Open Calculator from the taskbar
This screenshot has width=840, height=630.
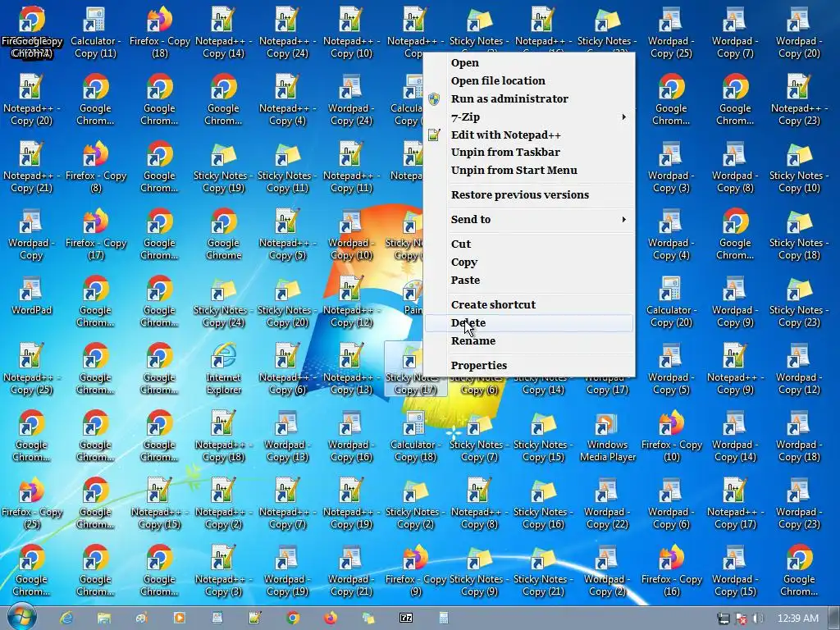(444, 619)
